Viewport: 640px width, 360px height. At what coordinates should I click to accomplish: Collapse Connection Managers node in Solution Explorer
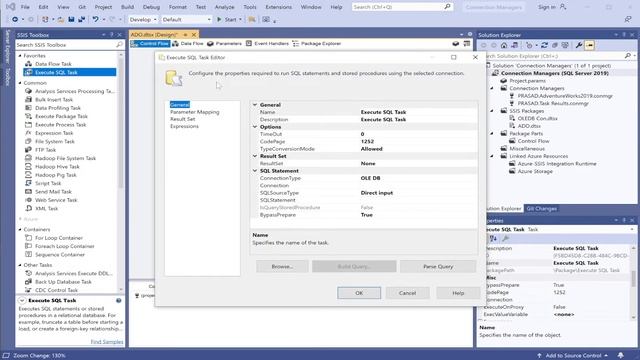(x=492, y=88)
